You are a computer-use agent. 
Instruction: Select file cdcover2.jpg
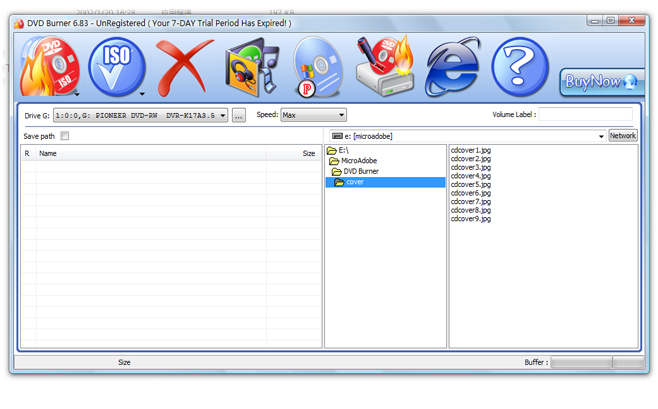click(470, 159)
